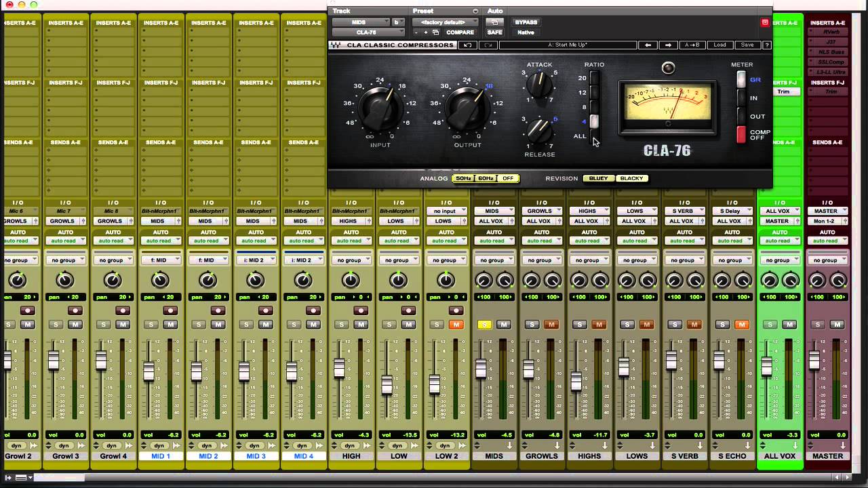Viewport: 868px width, 488px height.
Task: Click the volume fader on LOW track
Action: point(387,384)
